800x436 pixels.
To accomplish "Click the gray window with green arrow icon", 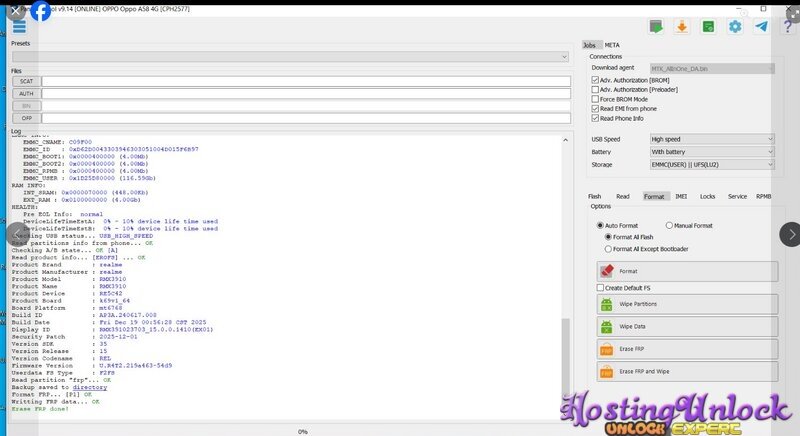I will coord(656,26).
